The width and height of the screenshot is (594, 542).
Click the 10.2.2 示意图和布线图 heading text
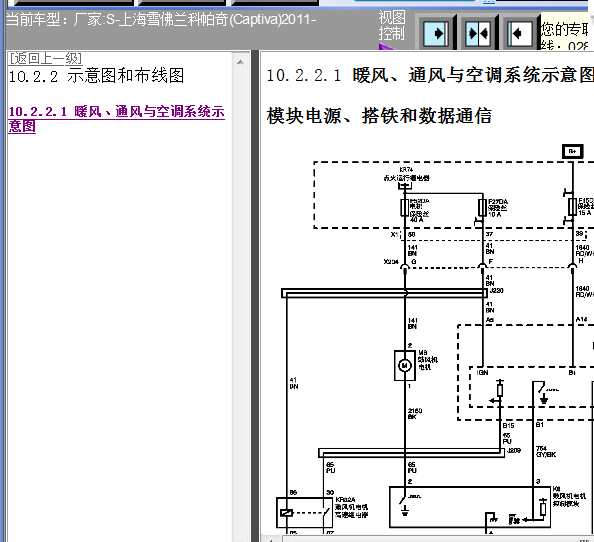tap(96, 76)
